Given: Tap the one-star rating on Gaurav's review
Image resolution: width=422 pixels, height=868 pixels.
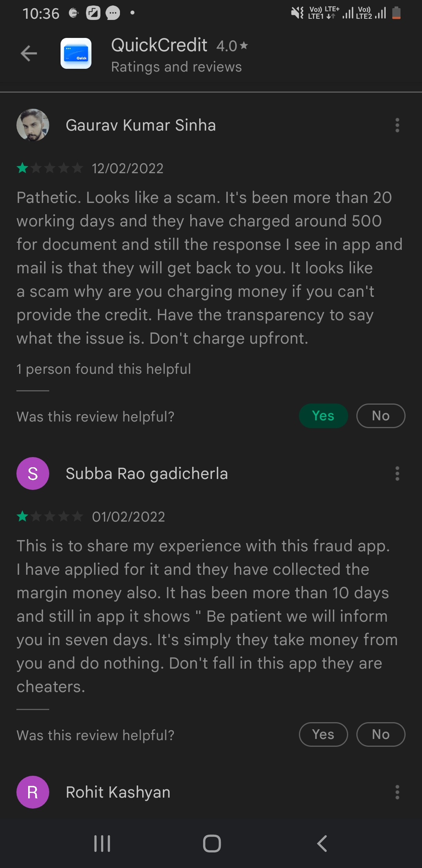Looking at the screenshot, I should [x=50, y=168].
